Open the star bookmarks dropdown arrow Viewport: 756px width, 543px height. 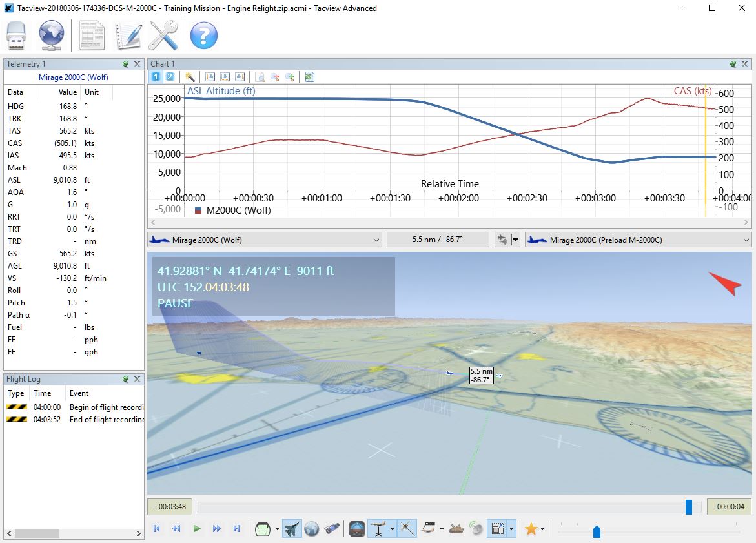[x=543, y=529]
